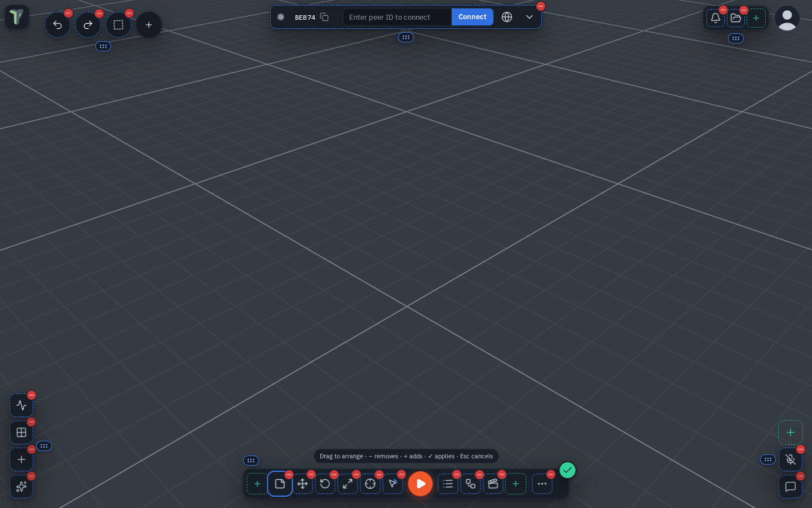
Task: Select the cursor pointer tool in the bottom toolbar
Action: [392, 484]
